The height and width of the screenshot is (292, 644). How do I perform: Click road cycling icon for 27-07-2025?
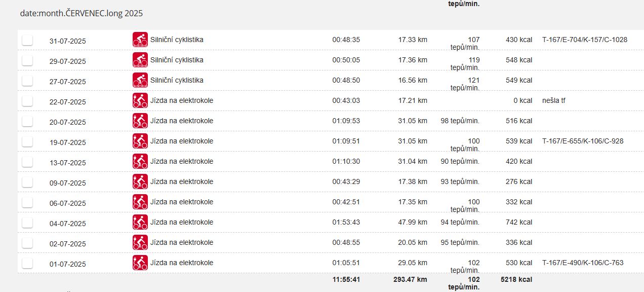click(x=140, y=80)
